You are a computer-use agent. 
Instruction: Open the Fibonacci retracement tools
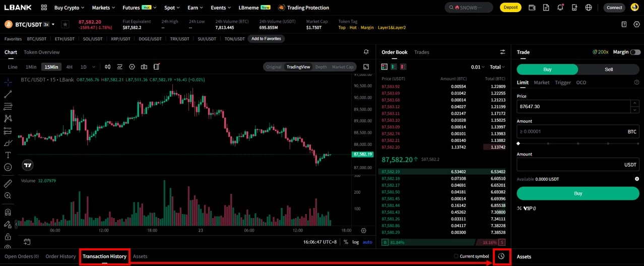(x=8, y=107)
